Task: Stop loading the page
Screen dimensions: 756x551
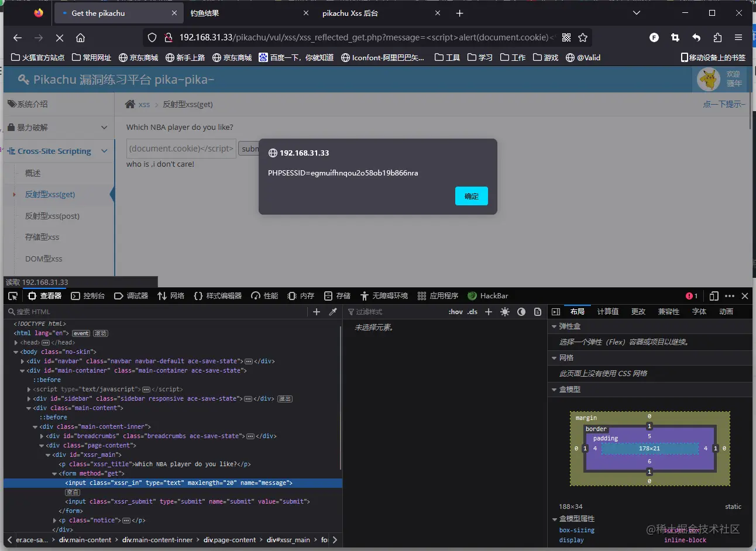Action: click(x=60, y=37)
